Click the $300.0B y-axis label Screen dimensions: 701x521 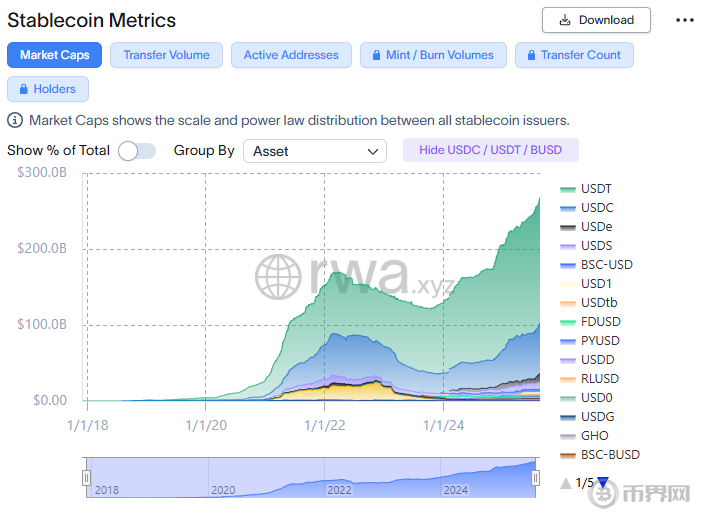coord(42,172)
